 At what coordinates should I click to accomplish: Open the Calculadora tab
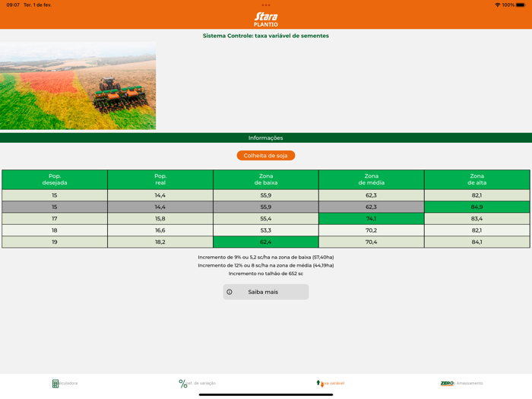65,383
